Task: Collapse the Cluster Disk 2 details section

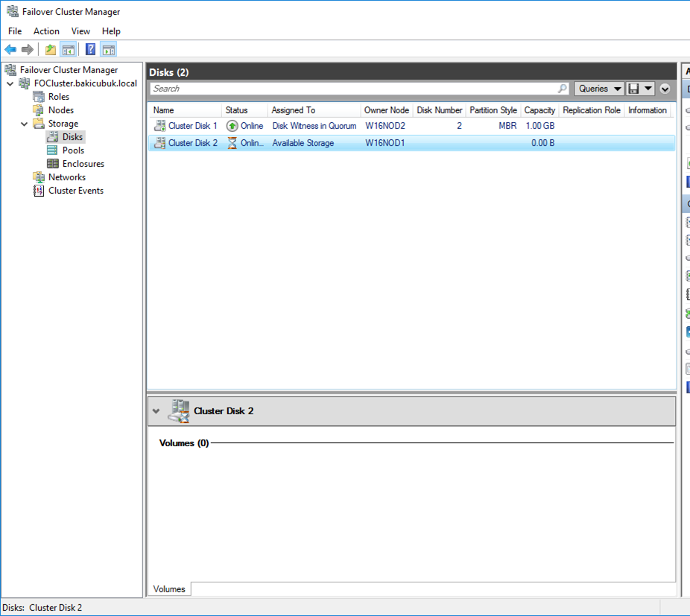Action: pyautogui.click(x=156, y=411)
